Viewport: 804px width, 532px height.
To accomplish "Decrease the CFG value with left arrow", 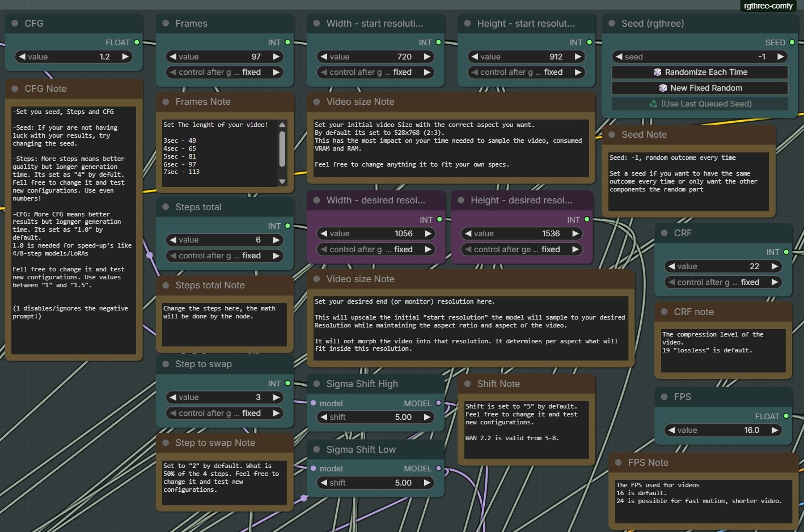I will pyautogui.click(x=22, y=57).
